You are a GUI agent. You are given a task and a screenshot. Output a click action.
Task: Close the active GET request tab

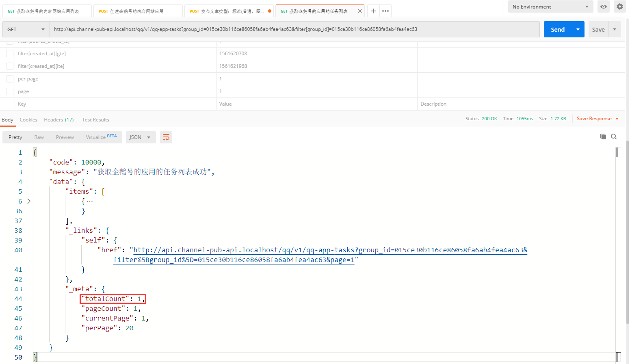[x=359, y=11]
